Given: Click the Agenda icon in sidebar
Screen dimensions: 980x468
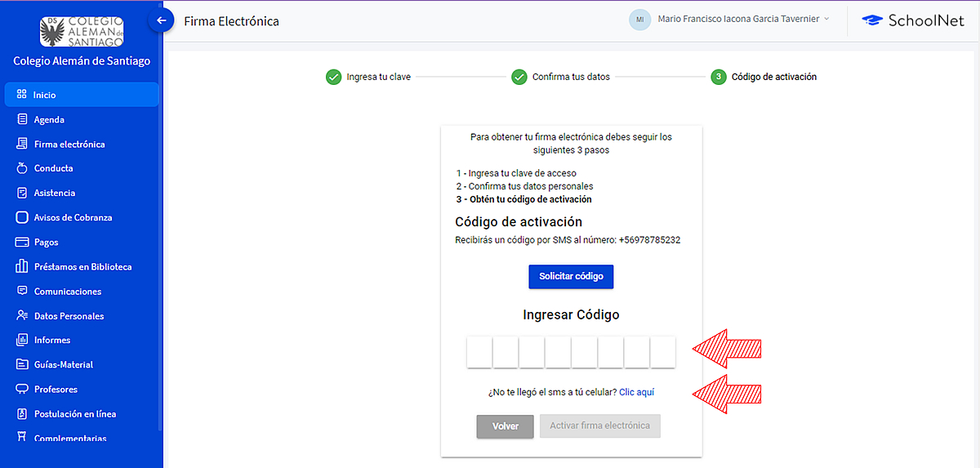Looking at the screenshot, I should coord(22,119).
